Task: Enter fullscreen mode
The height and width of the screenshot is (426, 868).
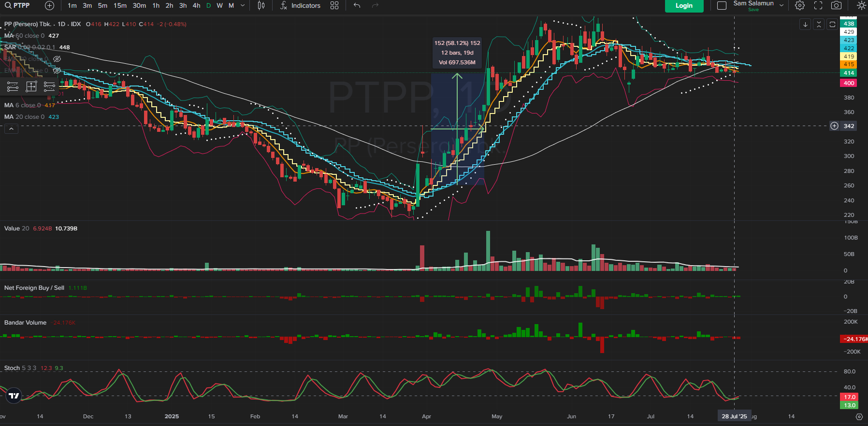Action: 818,5
